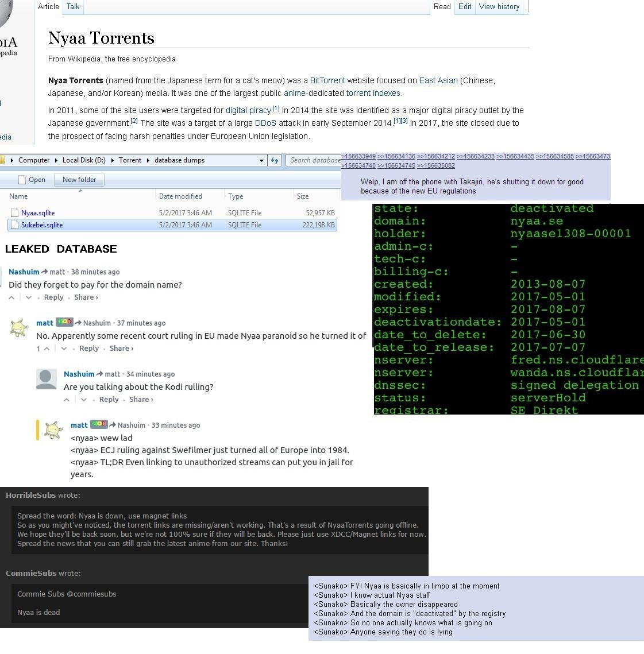Click Nashuim's gray avatar on Kodi comment

47,379
